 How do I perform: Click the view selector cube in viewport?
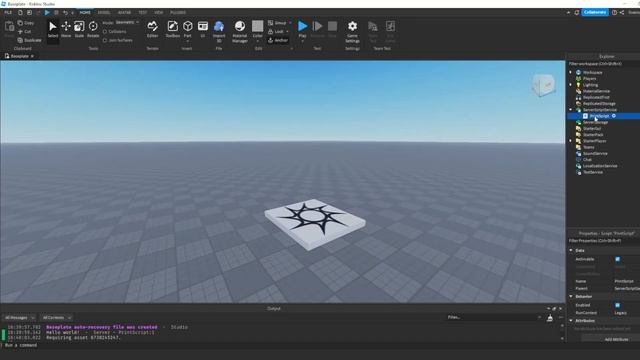[543, 85]
